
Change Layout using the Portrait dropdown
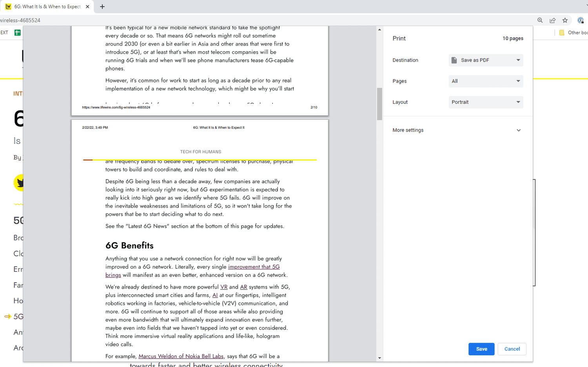[x=485, y=102]
